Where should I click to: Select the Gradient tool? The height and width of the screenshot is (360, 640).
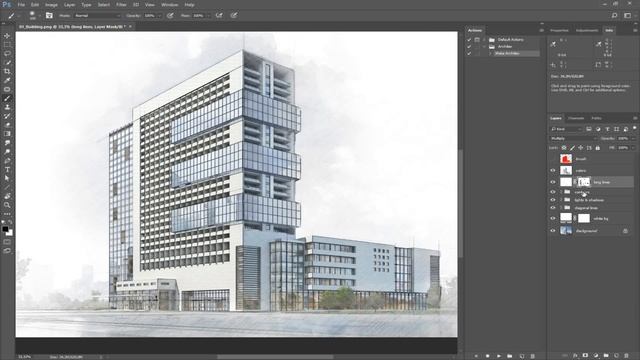[7, 134]
